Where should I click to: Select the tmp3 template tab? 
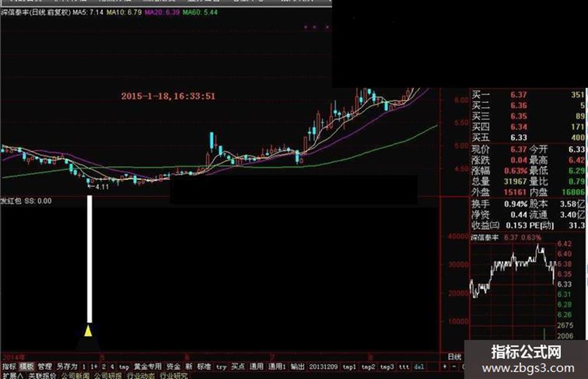pyautogui.click(x=387, y=367)
